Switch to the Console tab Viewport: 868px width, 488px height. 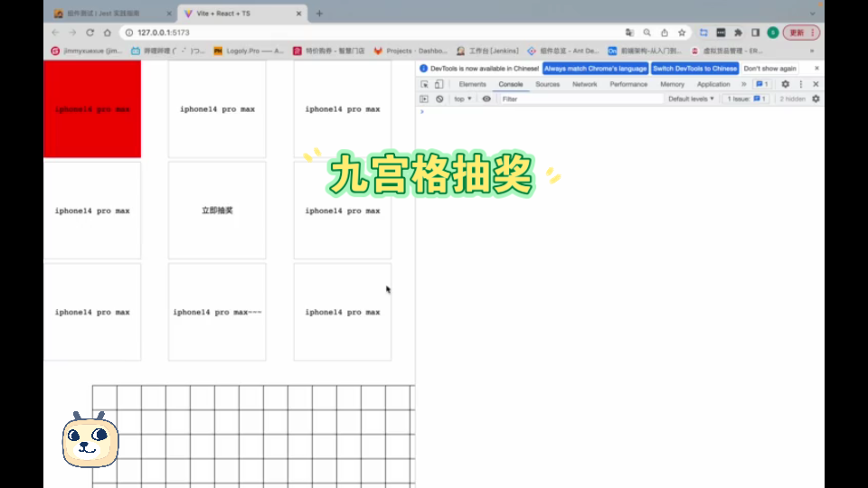(510, 84)
